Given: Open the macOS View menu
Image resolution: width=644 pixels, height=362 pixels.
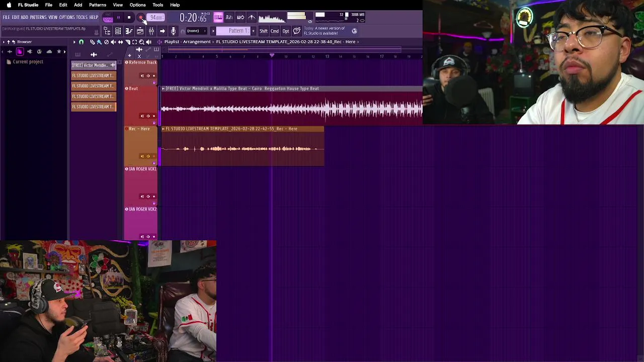Looking at the screenshot, I should 118,5.
